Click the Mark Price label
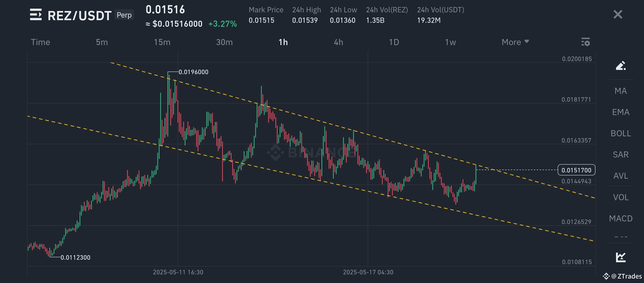This screenshot has width=644, height=283. click(266, 10)
